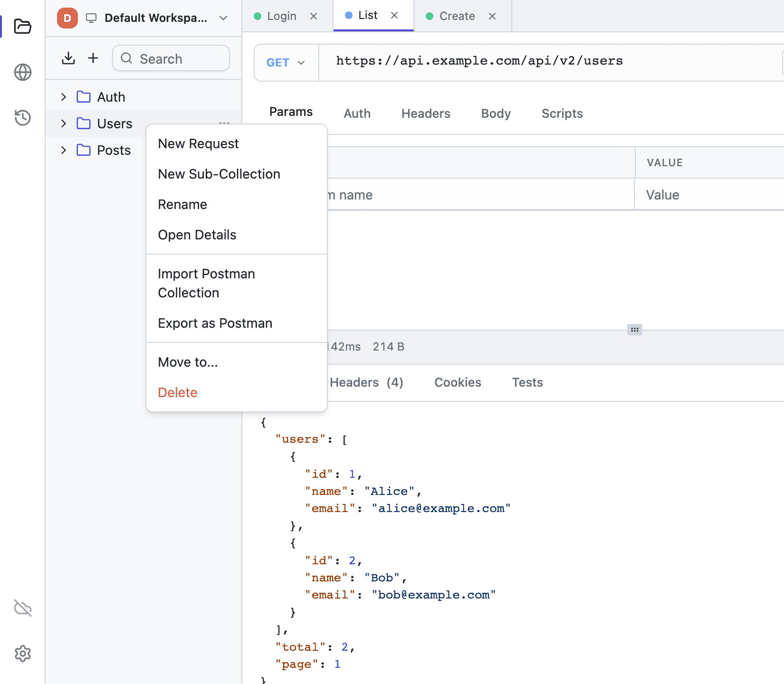The height and width of the screenshot is (684, 784).
Task: Open the request Auth tab
Action: pos(357,114)
